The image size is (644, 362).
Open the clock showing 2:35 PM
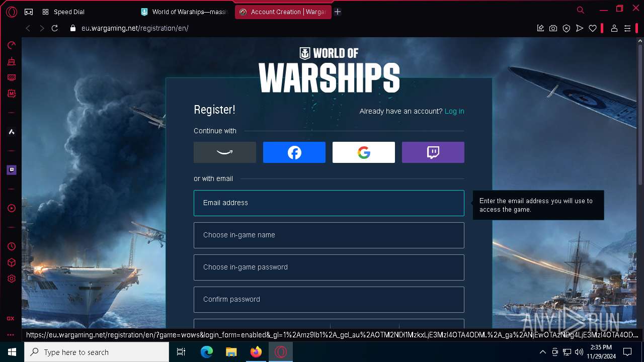pyautogui.click(x=601, y=352)
